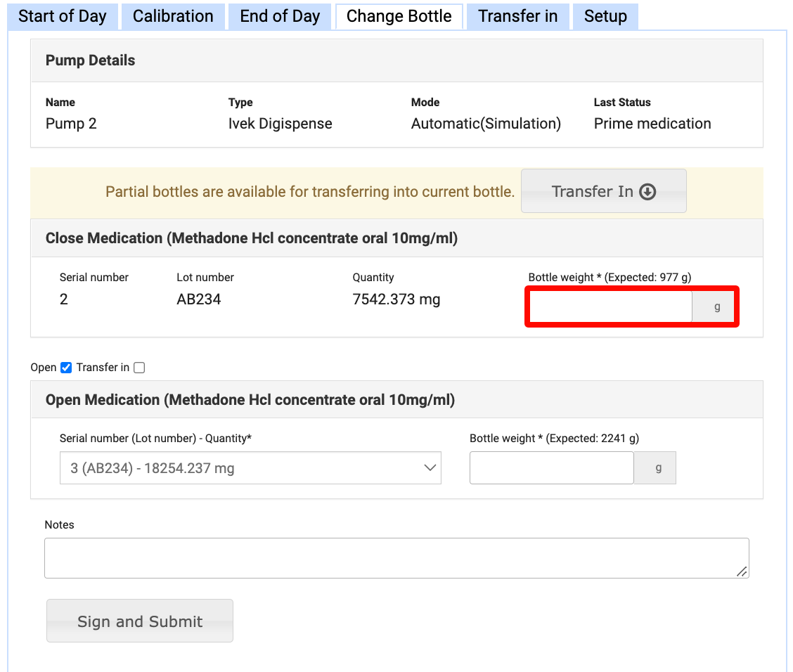Open the Calibration tab
Screen dimensions: 793x672
coord(173,16)
